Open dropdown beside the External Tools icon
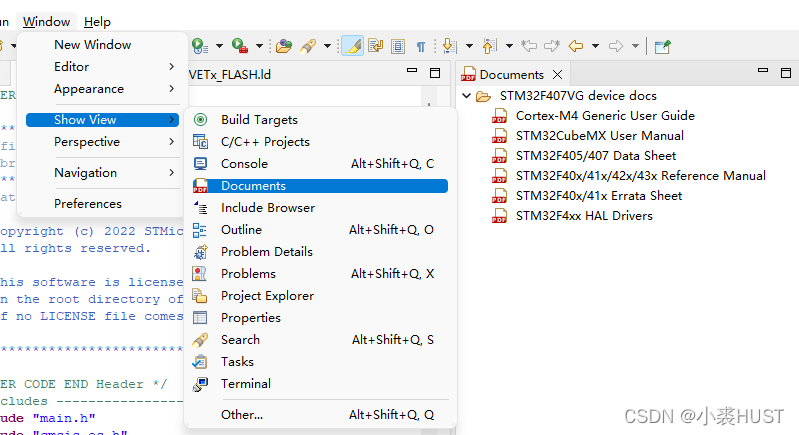799x435 pixels. pyautogui.click(x=259, y=46)
